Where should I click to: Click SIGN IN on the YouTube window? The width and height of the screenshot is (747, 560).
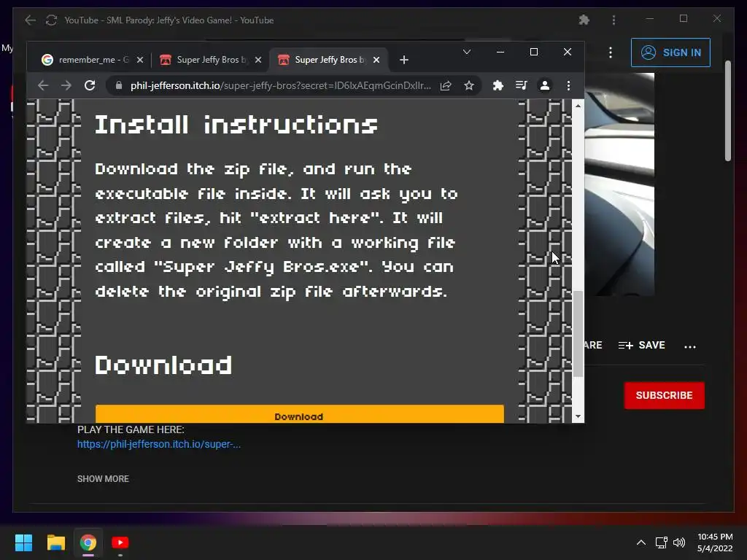pyautogui.click(x=670, y=52)
